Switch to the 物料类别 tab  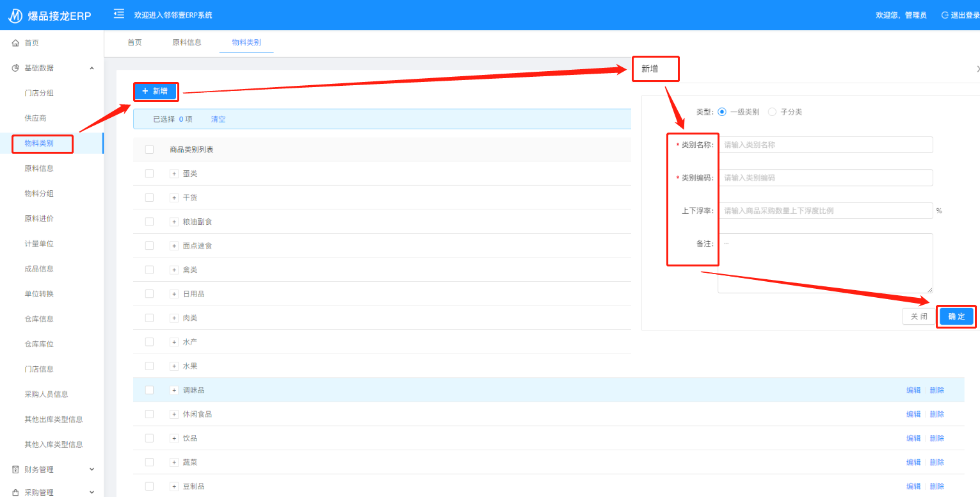(246, 42)
